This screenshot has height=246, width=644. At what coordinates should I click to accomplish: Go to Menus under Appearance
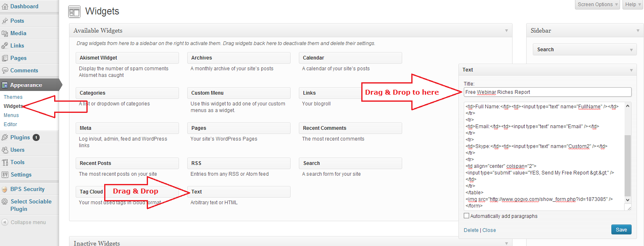pyautogui.click(x=11, y=115)
